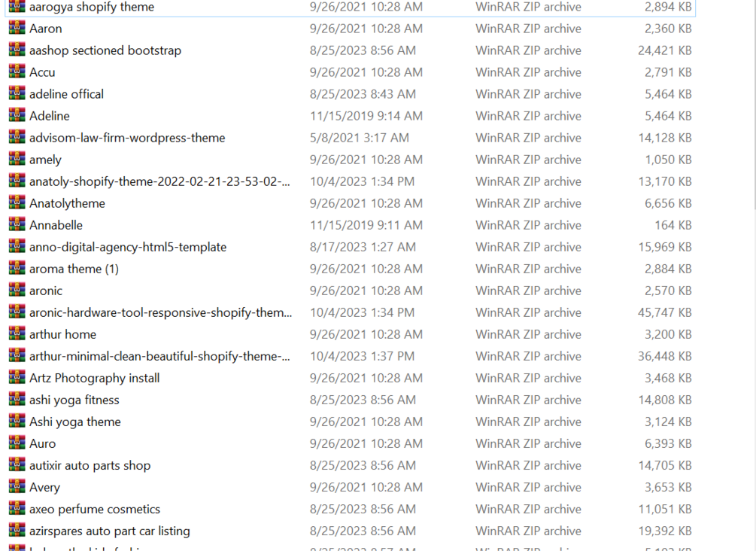Select the ZIP icon for Annabelle
Image resolution: width=756 pixels, height=557 pixels.
(x=17, y=224)
